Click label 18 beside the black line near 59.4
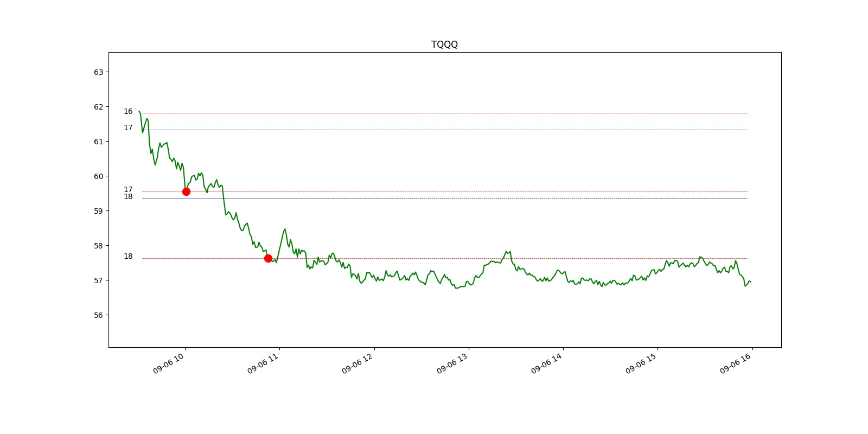 click(x=128, y=196)
